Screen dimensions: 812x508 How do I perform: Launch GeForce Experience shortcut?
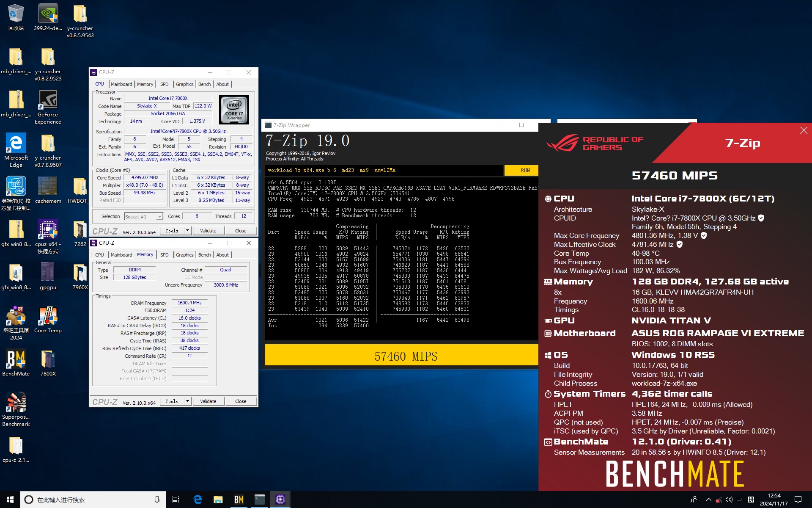(48, 107)
